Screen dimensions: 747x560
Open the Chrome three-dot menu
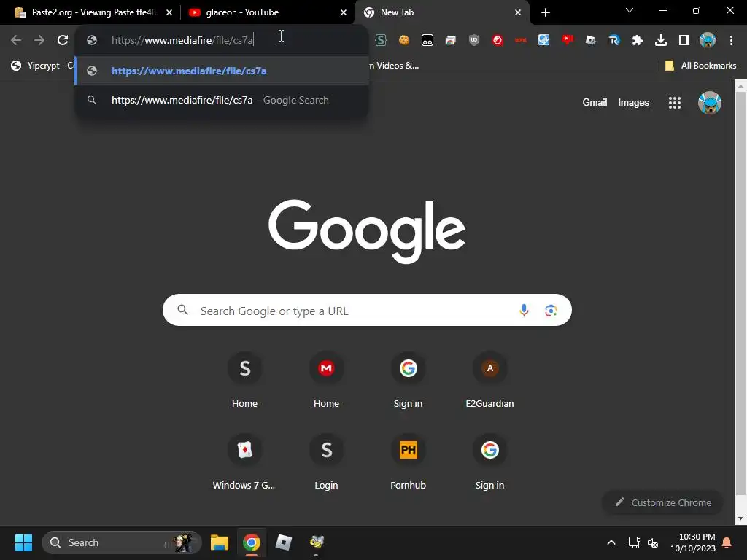coord(731,40)
